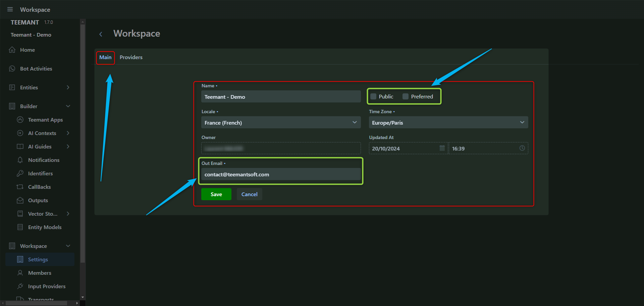Image resolution: width=644 pixels, height=306 pixels.
Task: Open the hamburger menu icon
Action: click(10, 9)
